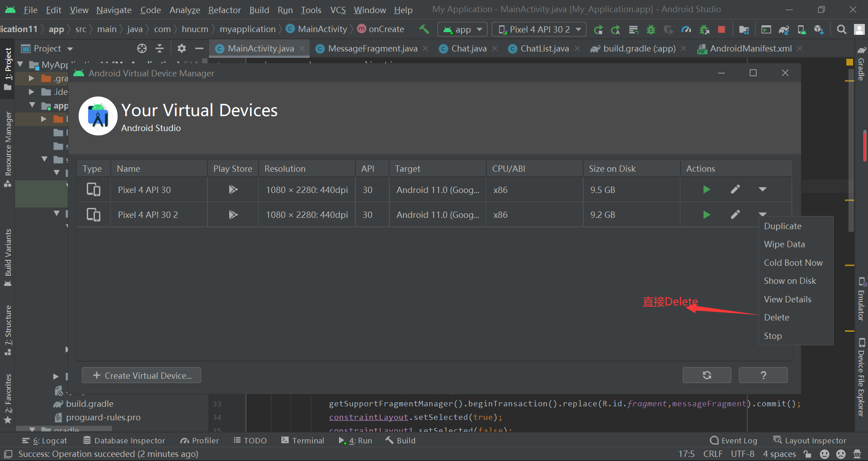Toggle the 7: Structure tool window
The width and height of the screenshot is (868, 461).
pyautogui.click(x=8, y=330)
